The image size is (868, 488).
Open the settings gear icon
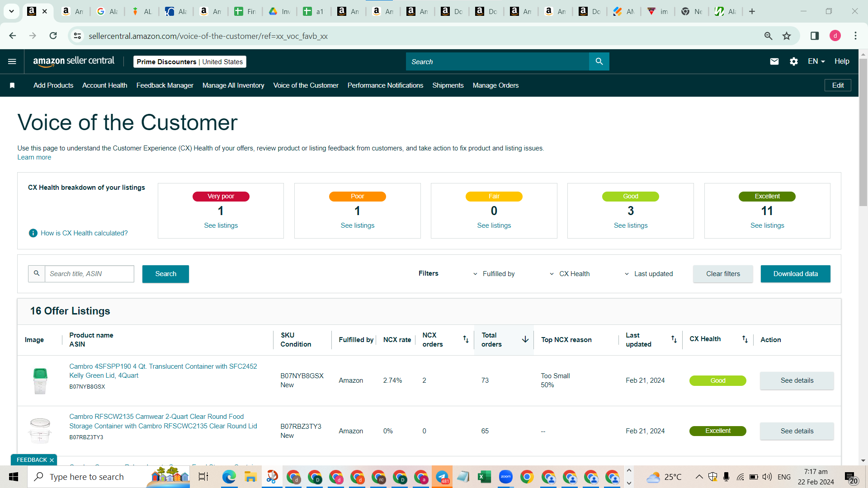pyautogui.click(x=794, y=61)
